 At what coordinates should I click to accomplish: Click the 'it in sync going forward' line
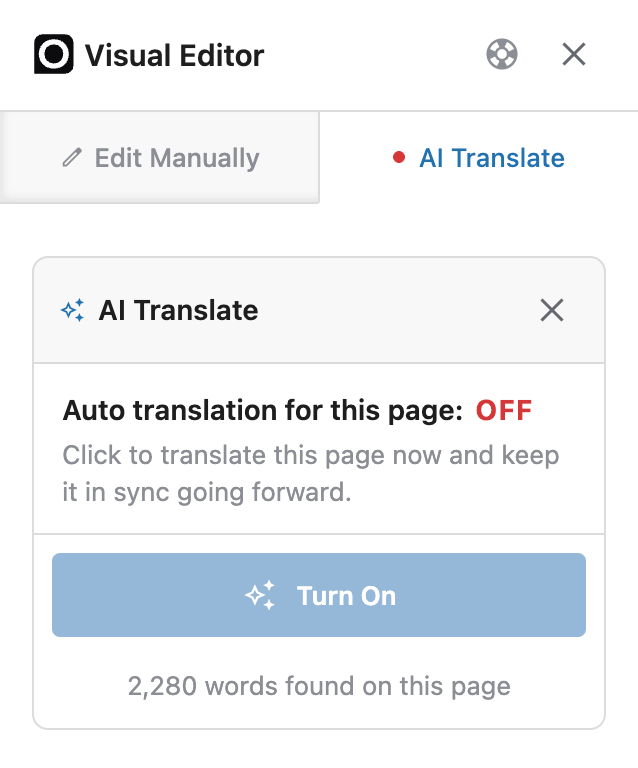point(207,492)
